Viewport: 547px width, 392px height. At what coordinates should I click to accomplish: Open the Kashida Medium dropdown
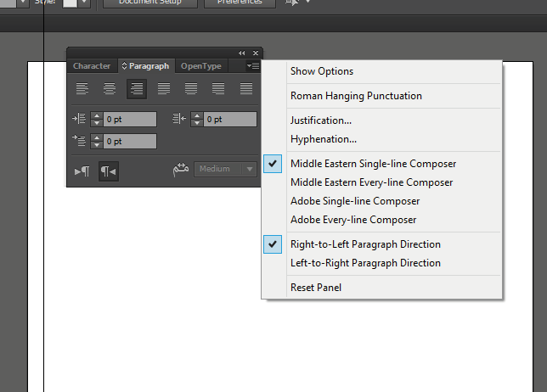[225, 170]
